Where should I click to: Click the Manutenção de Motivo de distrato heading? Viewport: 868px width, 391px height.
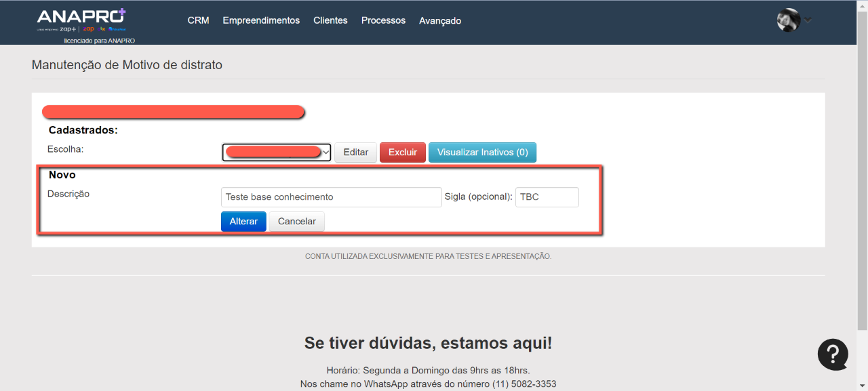coord(127,65)
